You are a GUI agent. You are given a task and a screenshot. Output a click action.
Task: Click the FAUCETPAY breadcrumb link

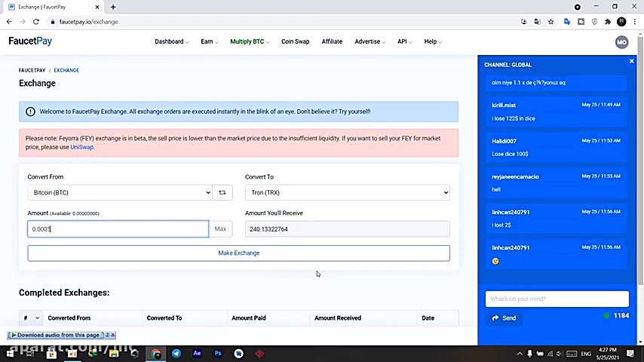click(x=32, y=70)
